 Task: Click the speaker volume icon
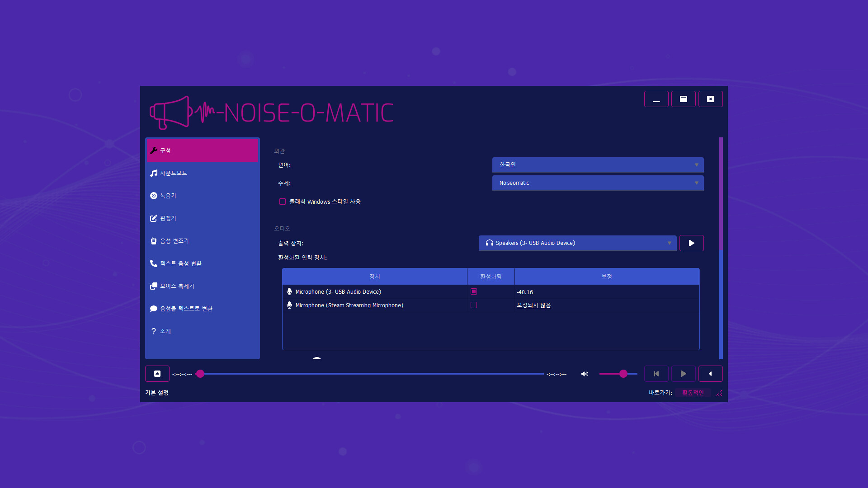click(x=585, y=374)
